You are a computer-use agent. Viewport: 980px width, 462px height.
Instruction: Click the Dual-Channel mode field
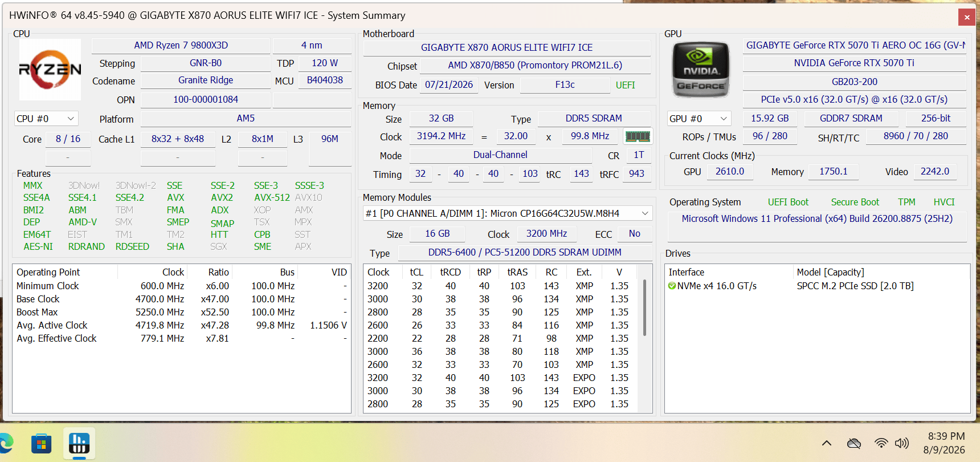[500, 155]
